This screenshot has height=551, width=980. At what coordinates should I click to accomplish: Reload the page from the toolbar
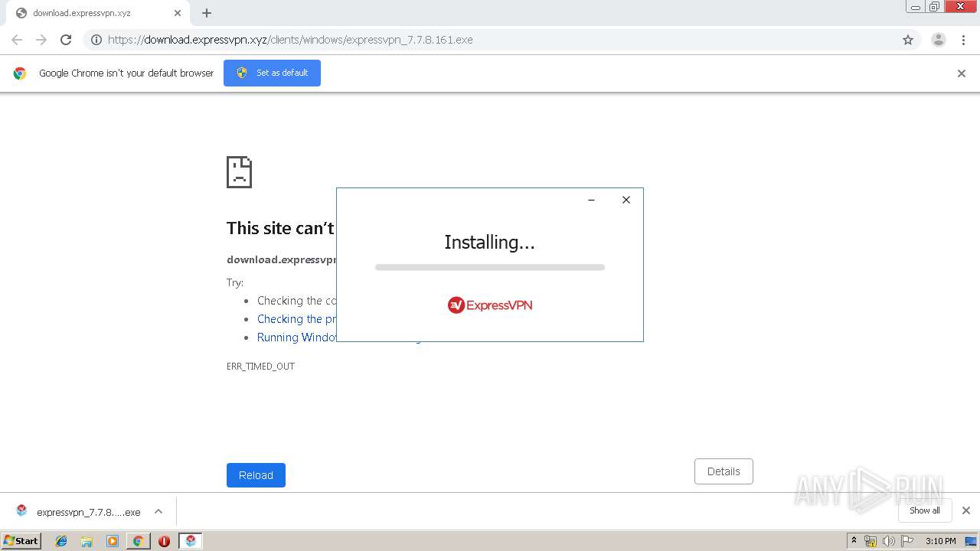66,40
